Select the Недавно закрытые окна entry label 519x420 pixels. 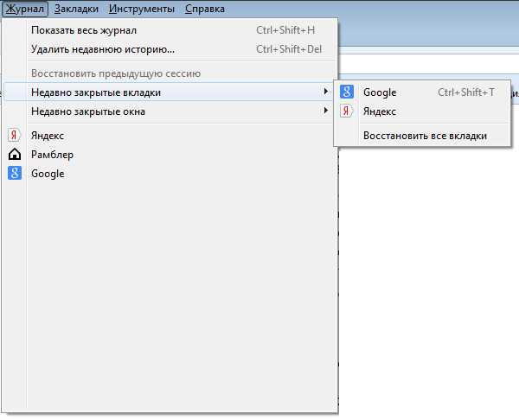coord(87,111)
